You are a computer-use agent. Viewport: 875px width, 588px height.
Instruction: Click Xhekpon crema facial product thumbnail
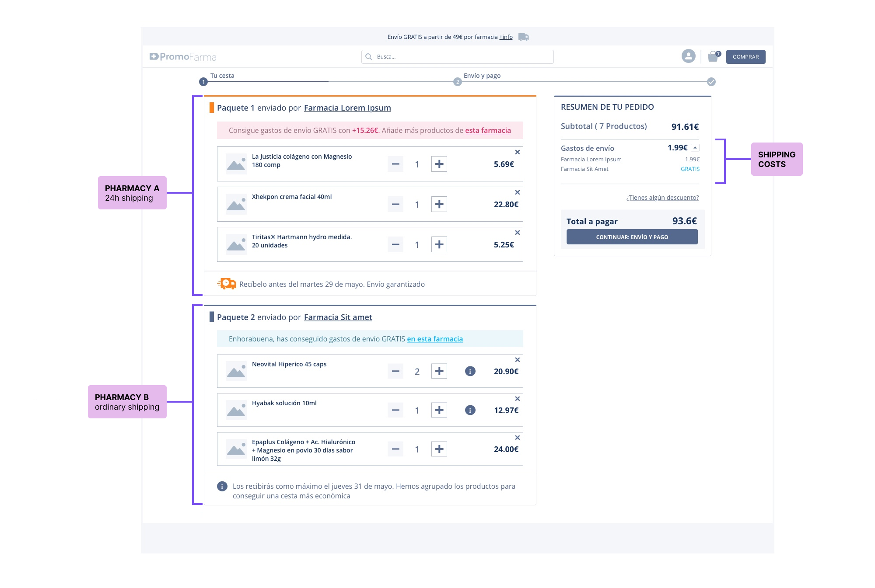coord(236,204)
